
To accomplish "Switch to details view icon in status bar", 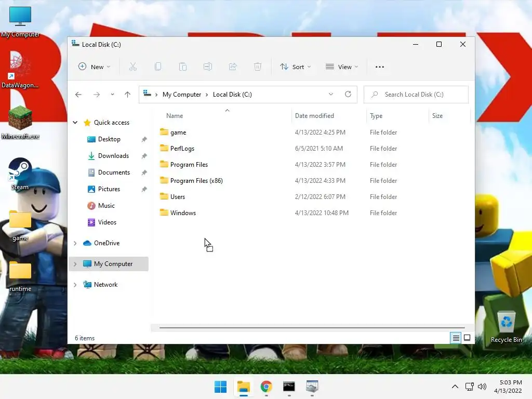I will tap(456, 338).
